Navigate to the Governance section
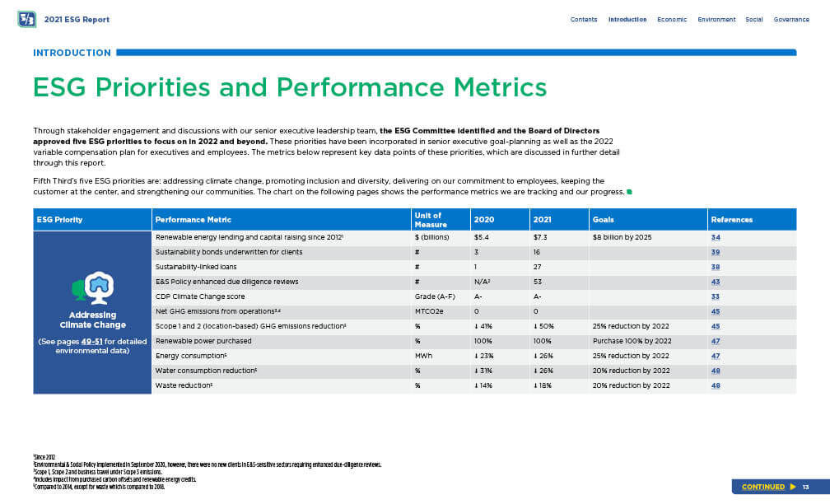The height and width of the screenshot is (504, 830). point(791,20)
